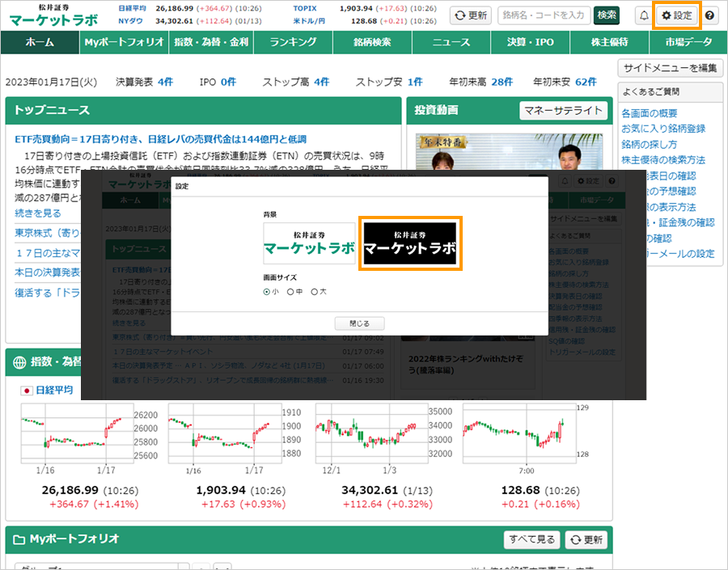Screen dimensions: 728x570
Task: Click the マーケットラボ logo at top left
Action: coord(54,16)
